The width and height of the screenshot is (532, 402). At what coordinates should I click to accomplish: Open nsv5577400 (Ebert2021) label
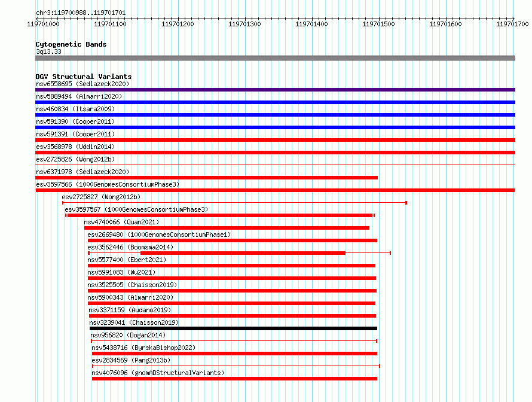[x=127, y=260]
